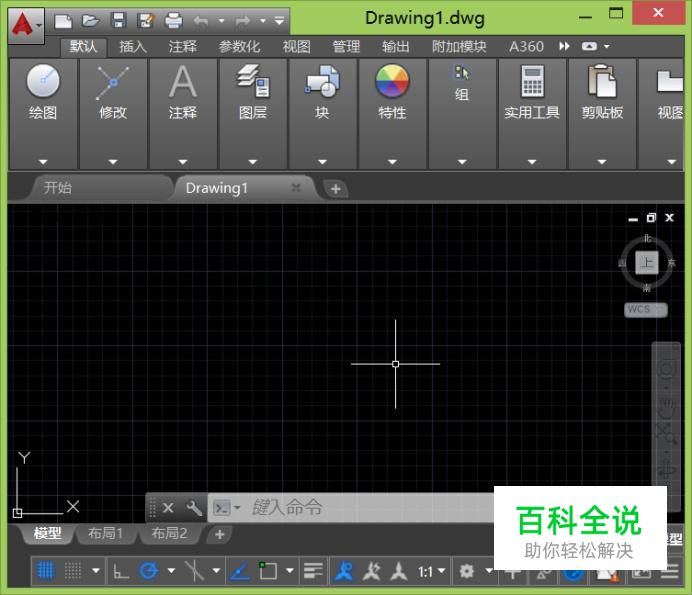The image size is (692, 595).
Task: Toggle grid display in status bar
Action: [45, 571]
